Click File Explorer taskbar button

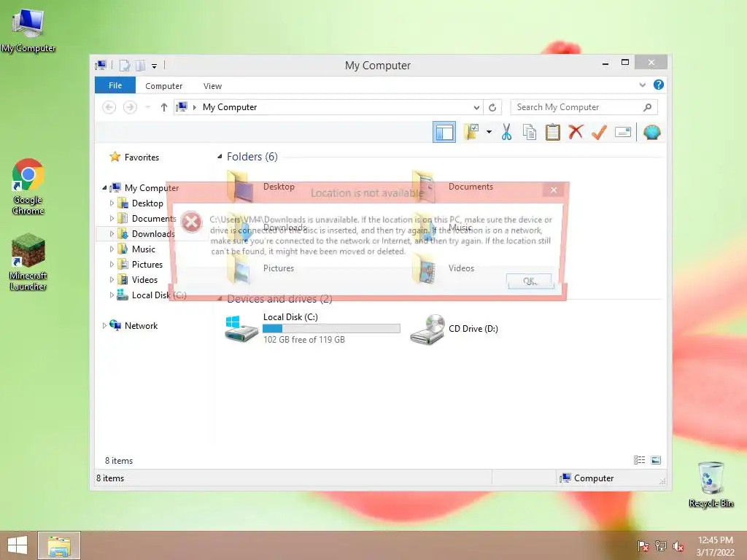coord(59,545)
